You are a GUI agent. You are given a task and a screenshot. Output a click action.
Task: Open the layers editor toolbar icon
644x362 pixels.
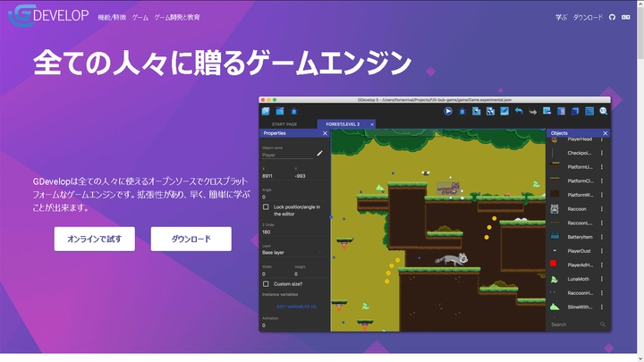click(x=575, y=111)
